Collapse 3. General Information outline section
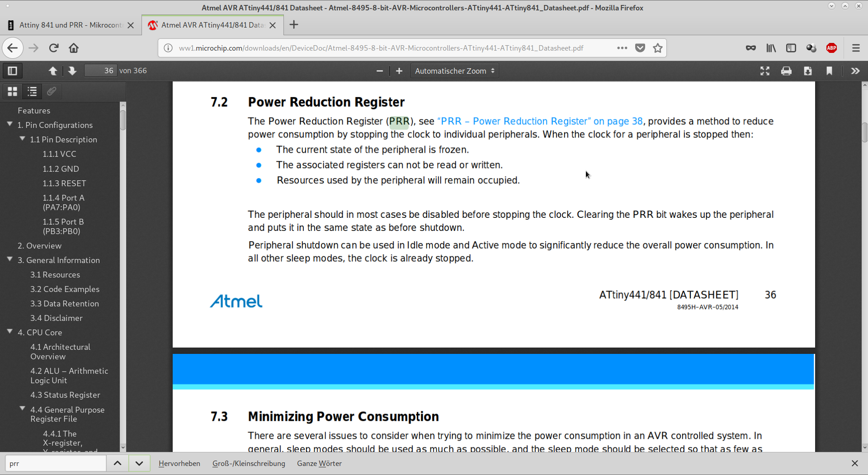Screen dimensions: 868x475 tap(9, 259)
